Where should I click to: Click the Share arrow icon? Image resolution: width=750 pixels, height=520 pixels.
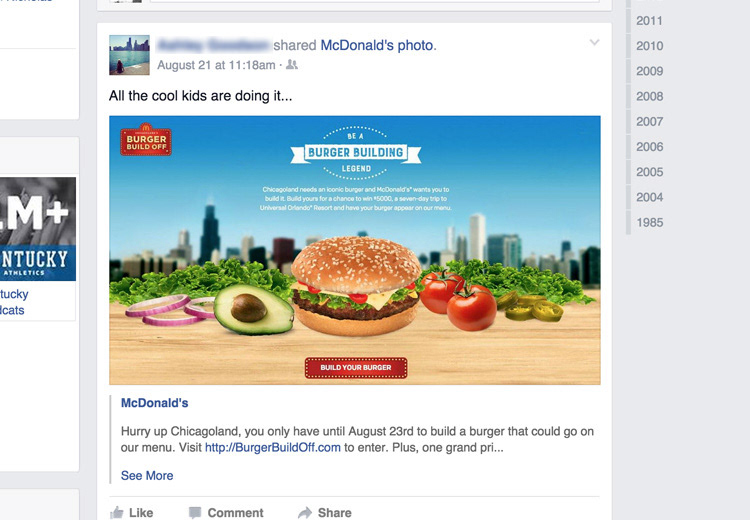tap(305, 513)
